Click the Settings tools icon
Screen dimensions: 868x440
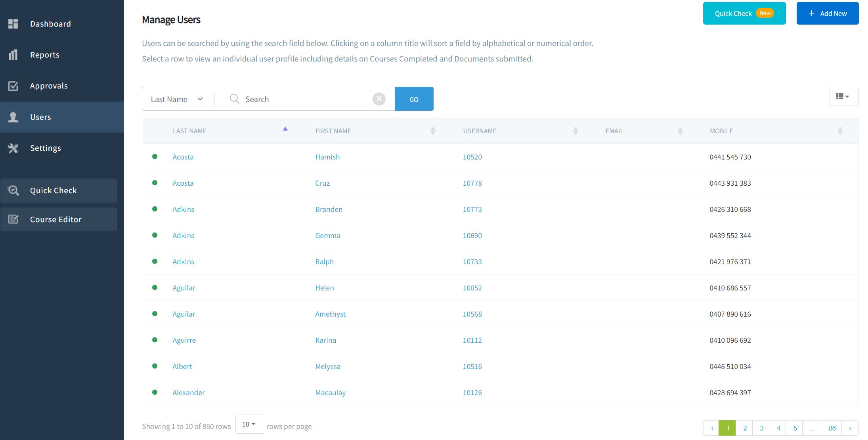click(13, 148)
